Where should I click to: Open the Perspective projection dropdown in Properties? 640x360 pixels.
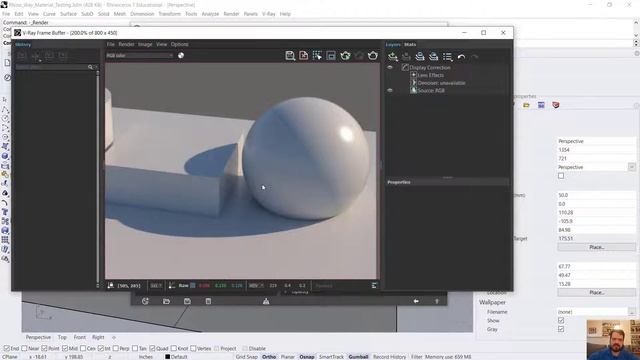click(631, 167)
